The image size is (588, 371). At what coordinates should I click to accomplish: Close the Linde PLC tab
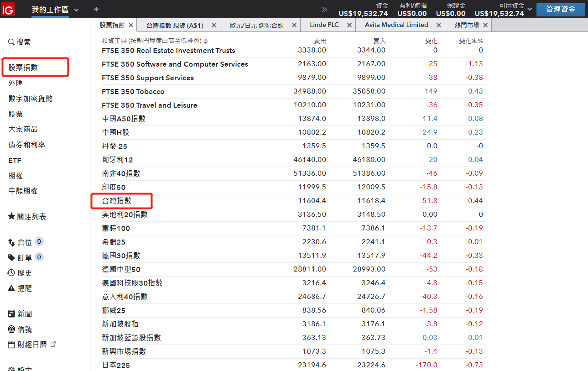pos(349,25)
